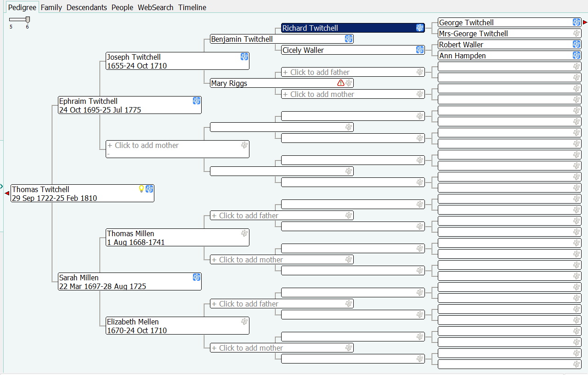The height and width of the screenshot is (375, 588).
Task: Select Elizabeth Mellen 1670-24 Oct 1710
Action: pos(177,326)
